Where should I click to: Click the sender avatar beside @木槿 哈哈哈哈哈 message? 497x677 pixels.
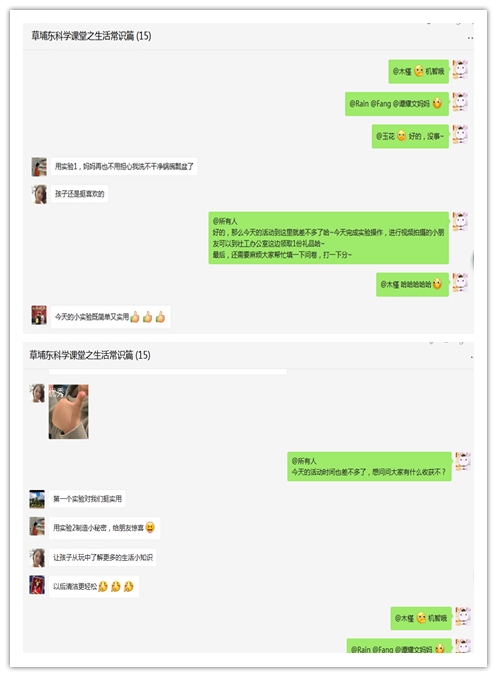pos(460,283)
